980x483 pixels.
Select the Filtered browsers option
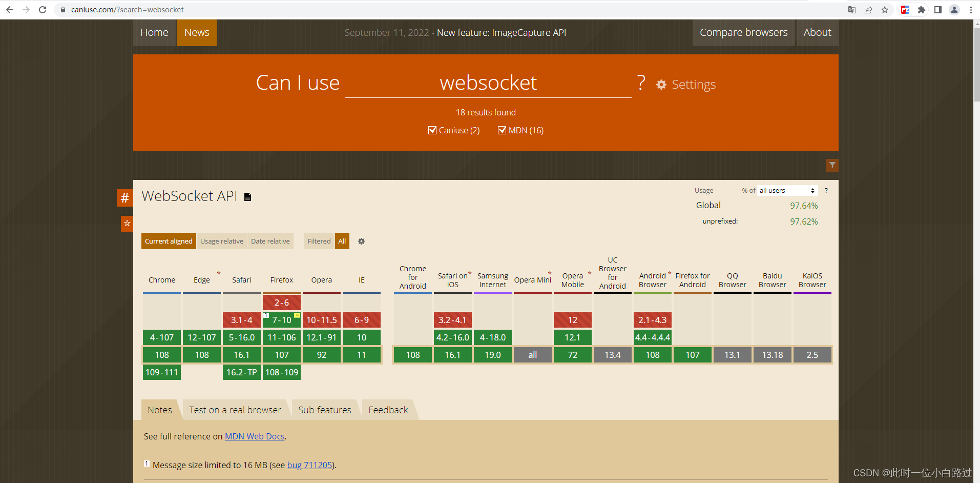(319, 241)
